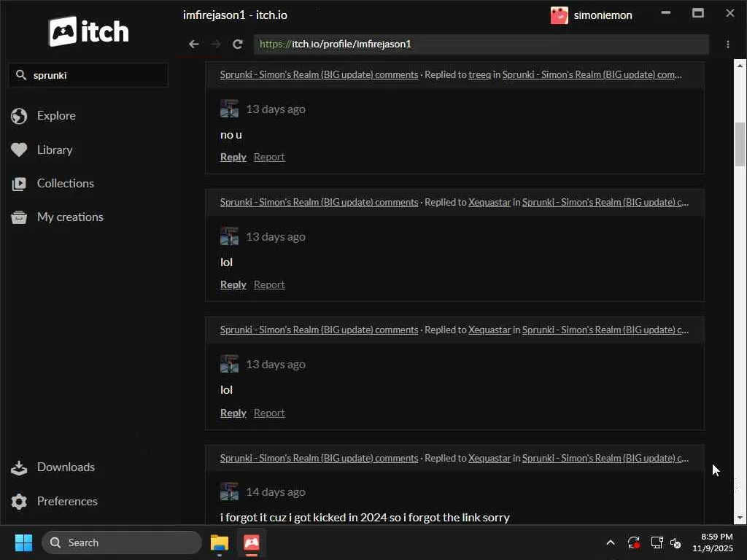Click the sprunki search field
Viewport: 747px width, 560px height.
88,75
